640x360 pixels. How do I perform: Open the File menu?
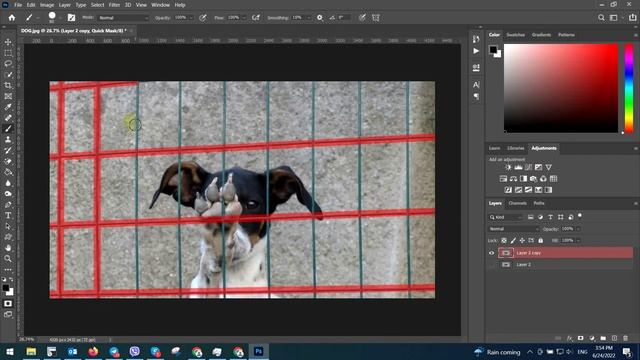pyautogui.click(x=18, y=5)
